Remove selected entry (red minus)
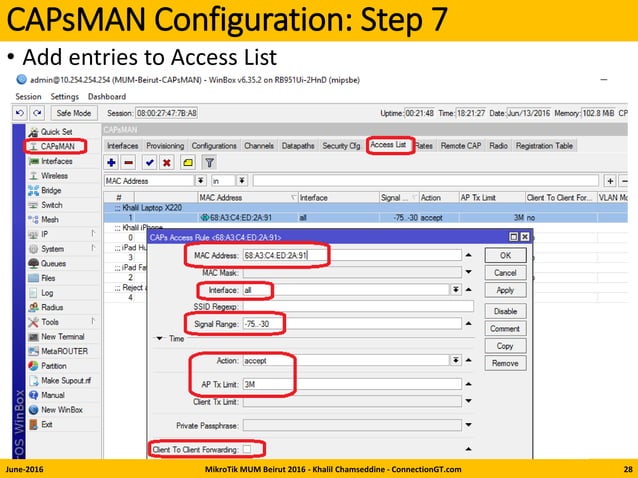Viewport: 638px width, 478px height. point(129,163)
